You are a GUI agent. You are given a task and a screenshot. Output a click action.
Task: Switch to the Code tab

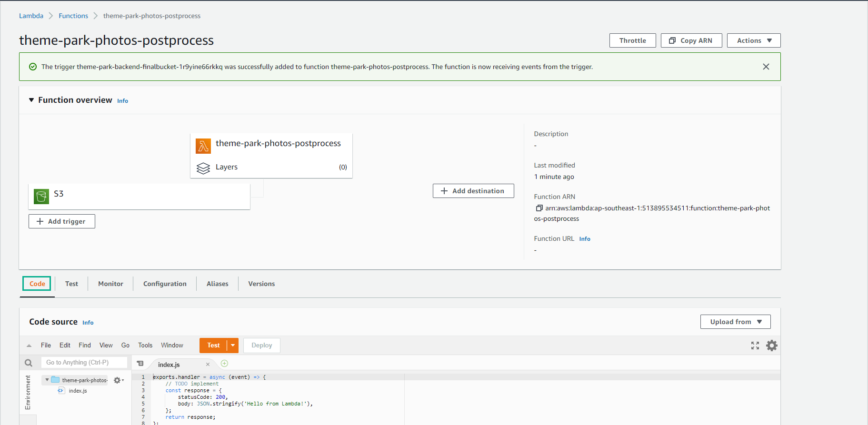pos(37,284)
